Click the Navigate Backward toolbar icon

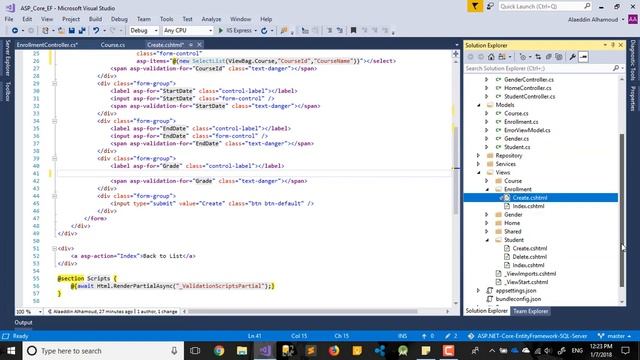pyautogui.click(x=15, y=31)
